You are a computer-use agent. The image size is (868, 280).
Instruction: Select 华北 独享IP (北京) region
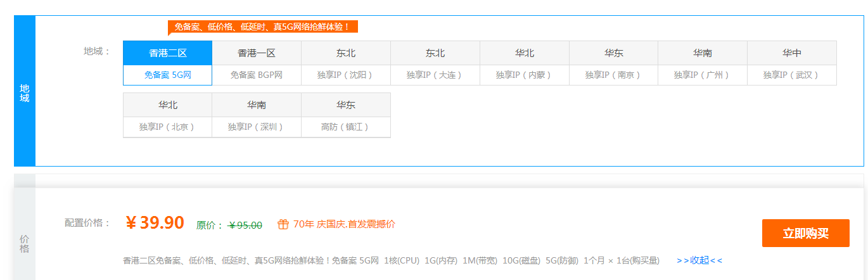coord(167,115)
